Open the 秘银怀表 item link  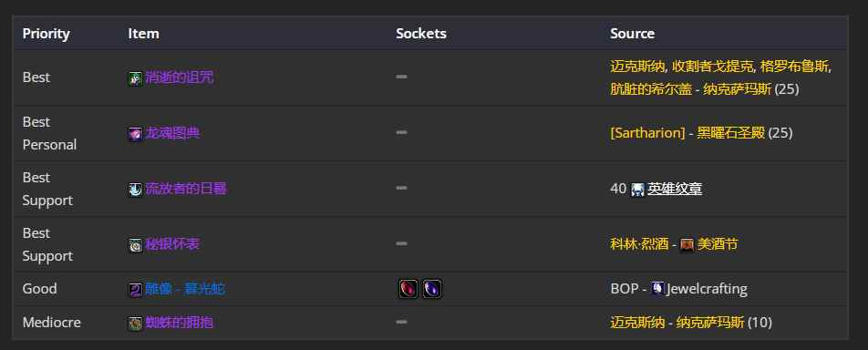[x=172, y=244]
